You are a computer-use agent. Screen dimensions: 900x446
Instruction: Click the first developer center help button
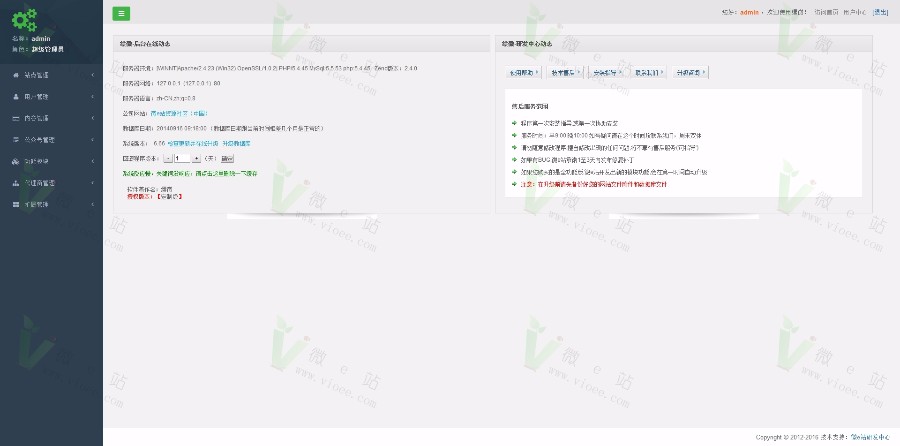coord(523,72)
